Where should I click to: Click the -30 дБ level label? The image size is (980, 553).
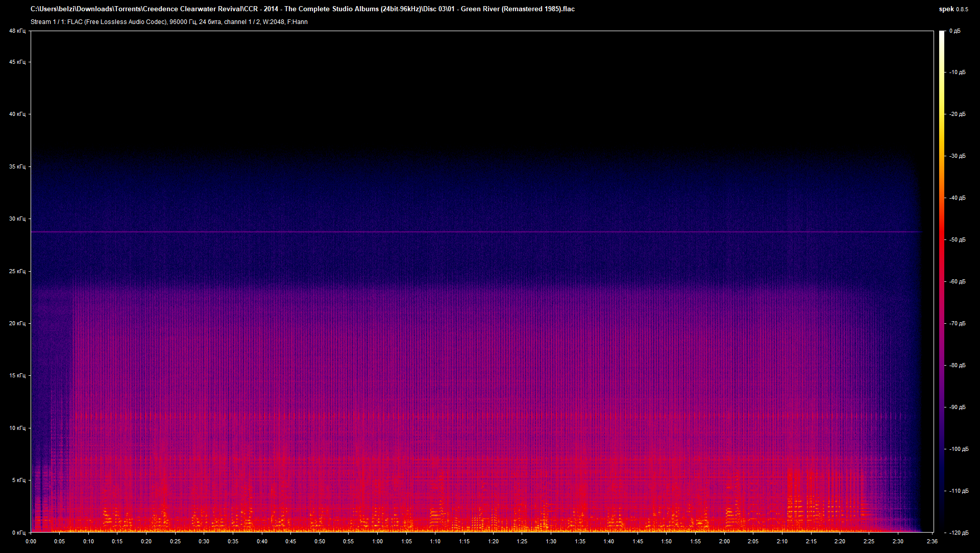[x=957, y=156]
